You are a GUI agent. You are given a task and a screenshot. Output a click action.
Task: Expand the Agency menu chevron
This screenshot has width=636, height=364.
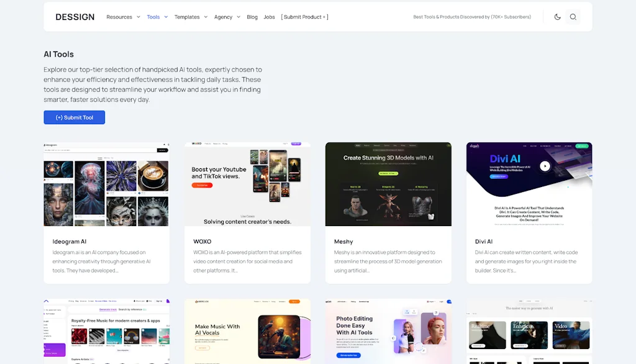[x=238, y=17]
